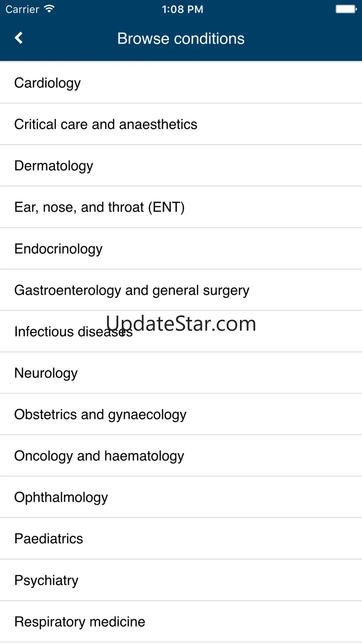Select Oncology and haematology
362x644 pixels.
pyautogui.click(x=99, y=456)
